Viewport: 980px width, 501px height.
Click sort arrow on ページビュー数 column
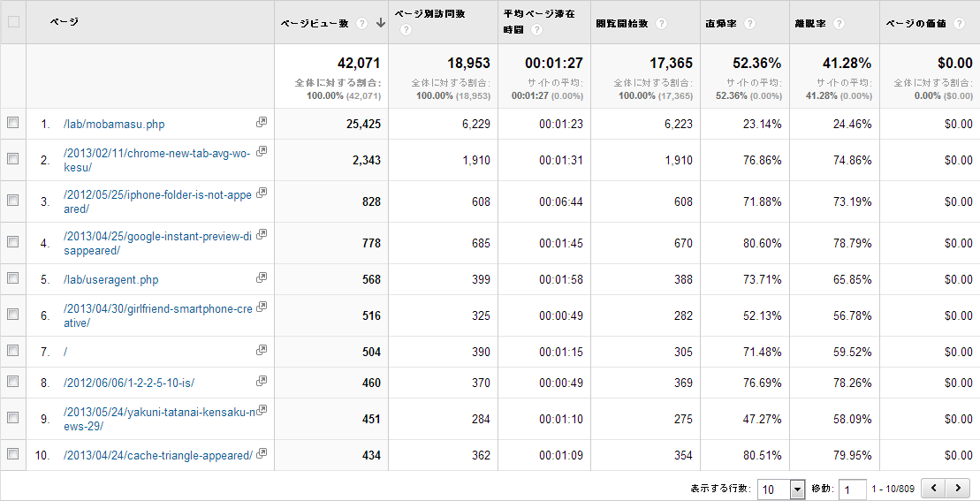[380, 24]
